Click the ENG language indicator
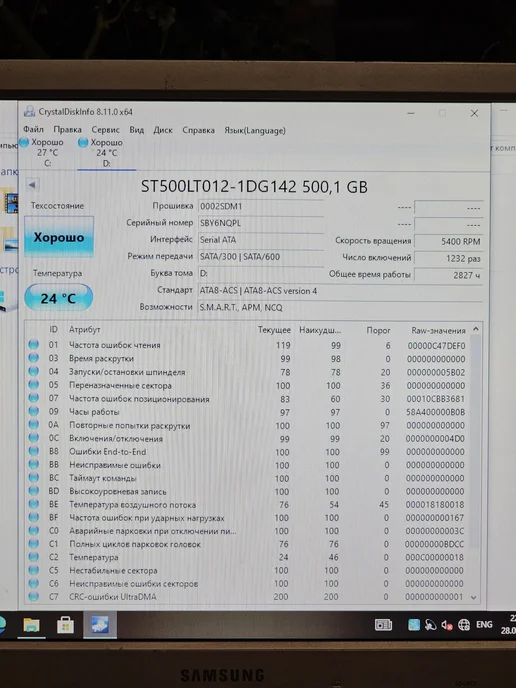Screen dimensions: 516x688 484,624
